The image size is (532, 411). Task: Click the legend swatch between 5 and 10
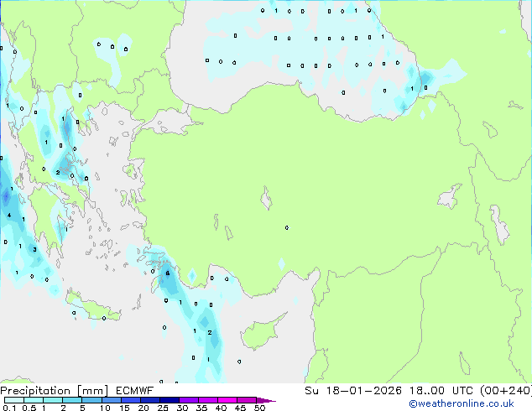tap(91, 400)
